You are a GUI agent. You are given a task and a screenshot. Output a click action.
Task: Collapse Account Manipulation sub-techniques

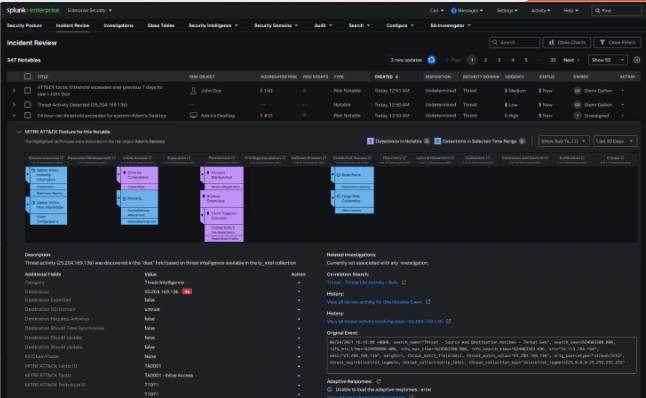point(202,175)
